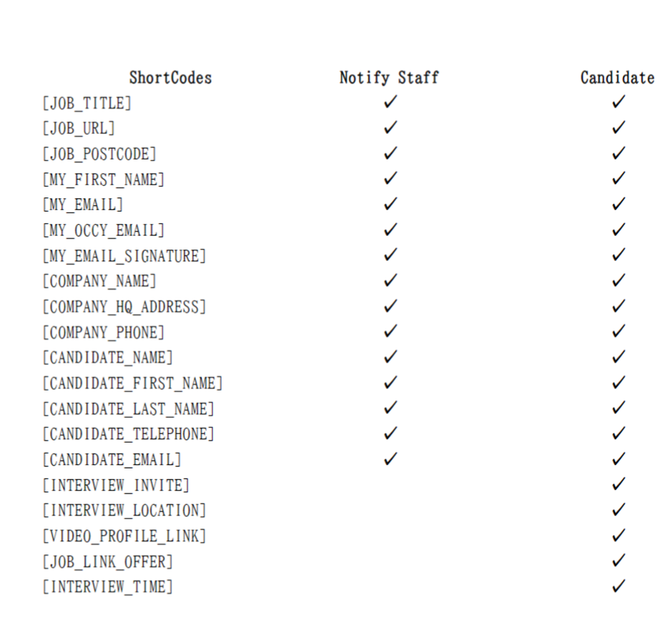Select the [CANDIDATE_TELEPHONE] shortcode text
The height and width of the screenshot is (623, 672).
pyautogui.click(x=129, y=434)
